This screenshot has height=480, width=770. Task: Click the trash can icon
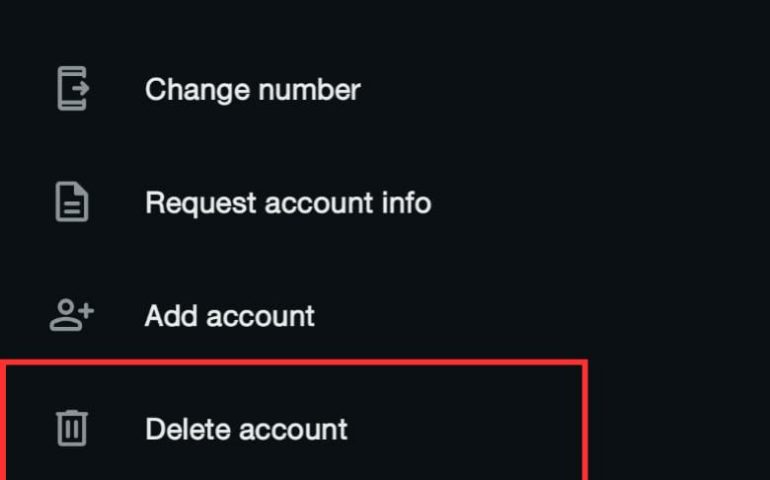(71, 429)
